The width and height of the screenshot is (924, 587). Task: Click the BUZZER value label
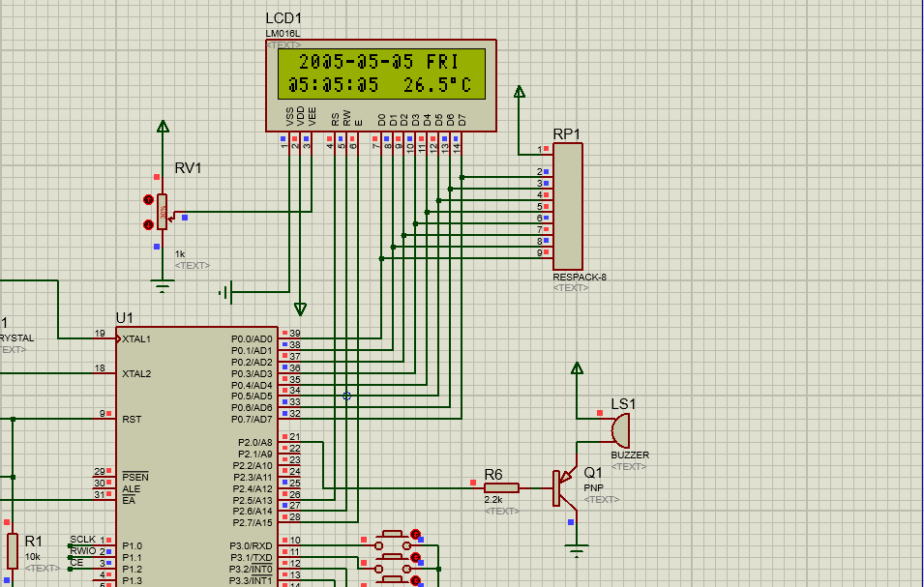pos(630,455)
